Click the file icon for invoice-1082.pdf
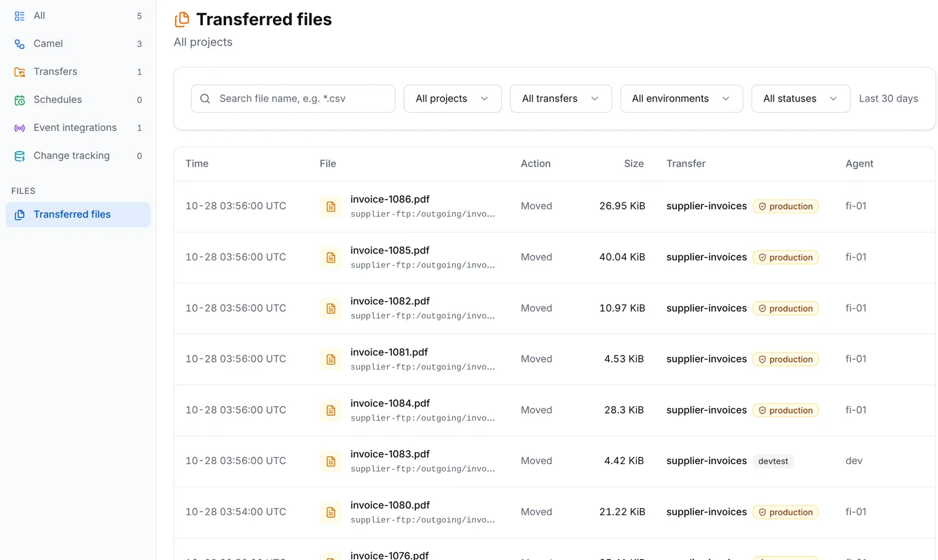The image size is (938, 560). coord(331,309)
